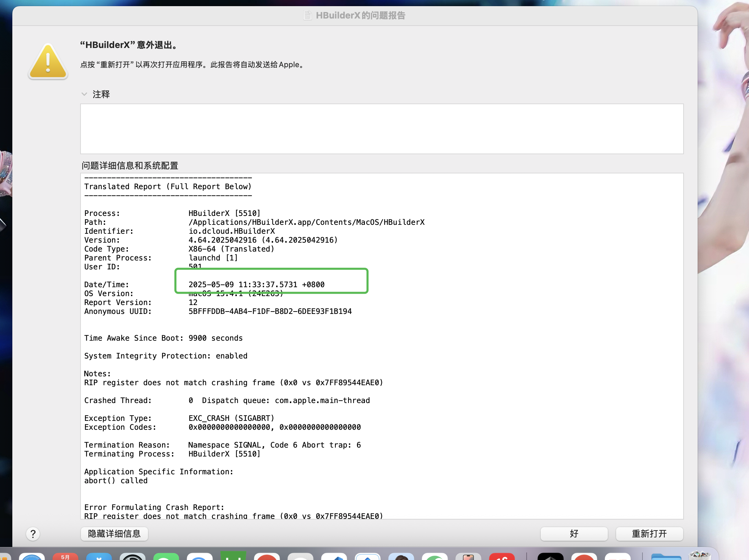The width and height of the screenshot is (749, 560).
Task: Click System Integrity Protection: enabled line
Action: click(x=166, y=356)
